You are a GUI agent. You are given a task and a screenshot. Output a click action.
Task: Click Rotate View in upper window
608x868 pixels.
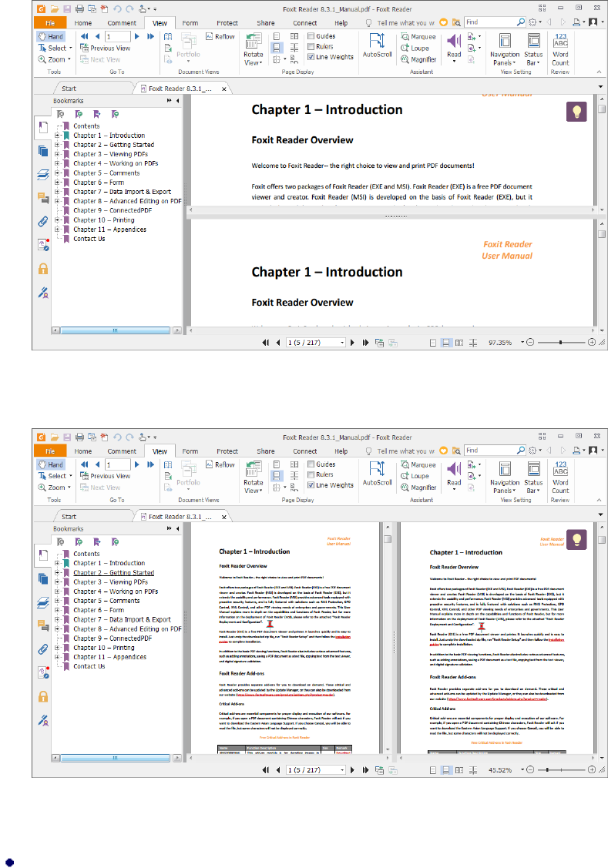(253, 49)
